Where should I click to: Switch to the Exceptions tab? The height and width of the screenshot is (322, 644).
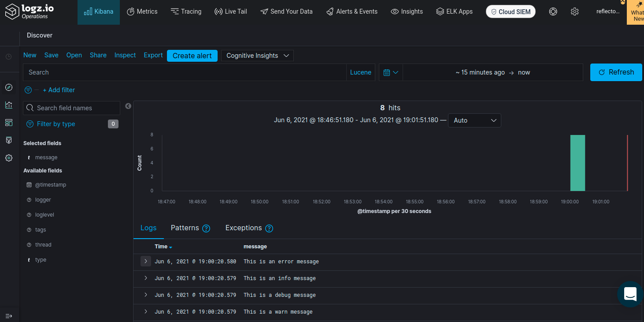(244, 228)
